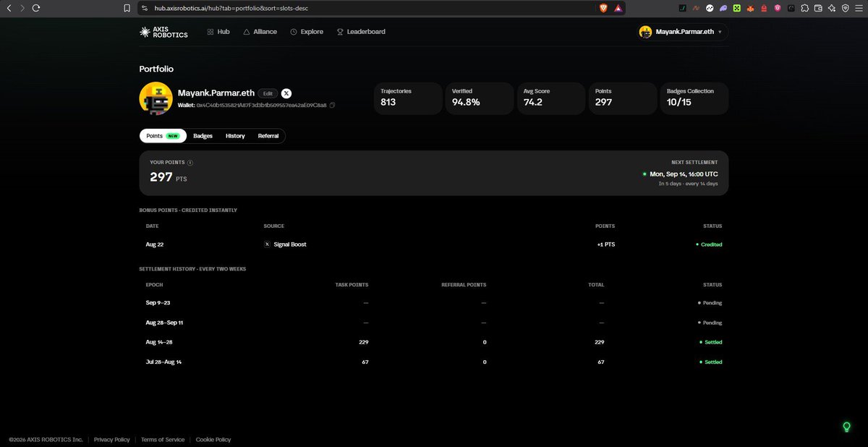868x447 pixels.
Task: Click the Edit button next to username
Action: click(268, 93)
